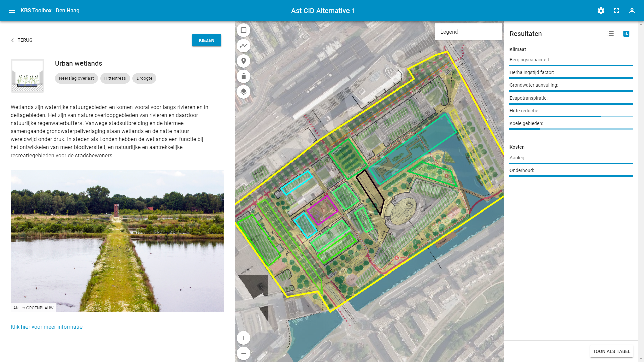Screen dimensions: 644x362
Task: Click the Urban wetlands thumbnail icon
Action: (x=28, y=76)
